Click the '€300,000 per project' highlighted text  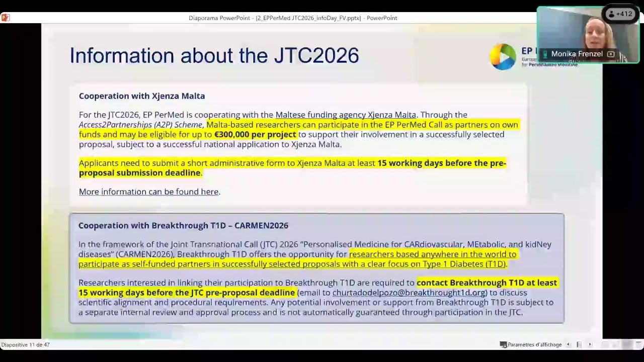point(255,135)
